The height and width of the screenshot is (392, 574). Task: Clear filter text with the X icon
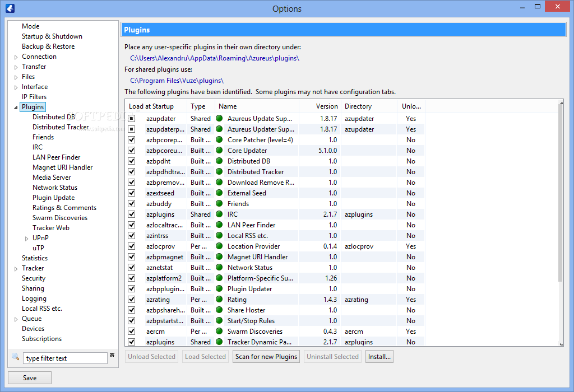pos(112,354)
